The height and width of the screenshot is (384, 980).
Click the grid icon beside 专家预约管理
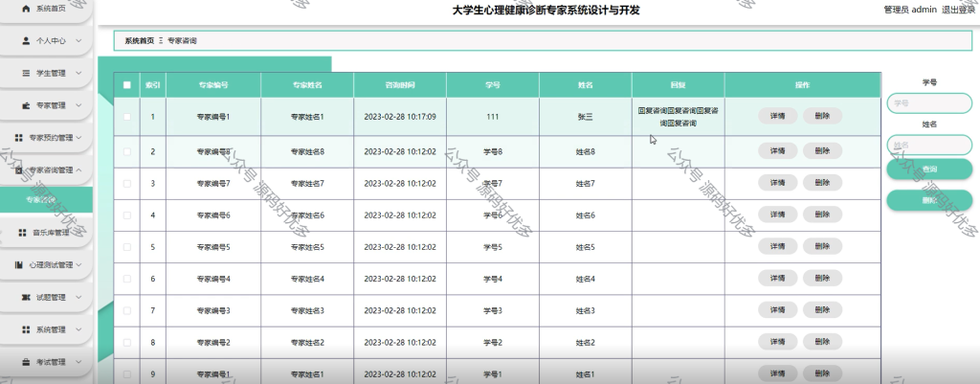[19, 138]
